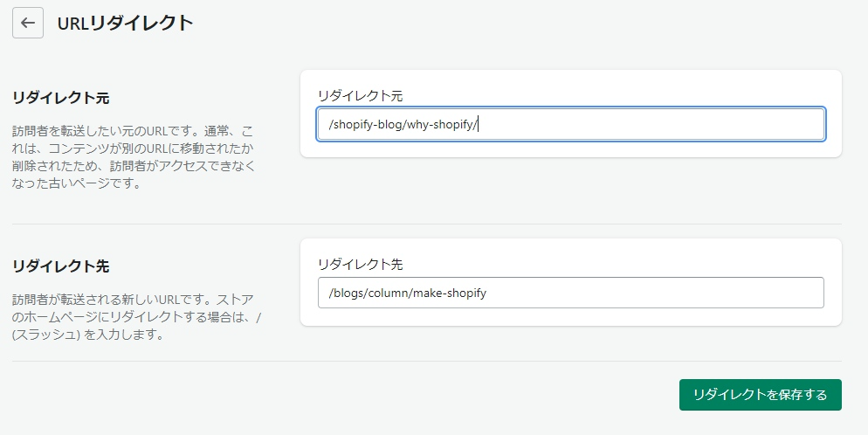Focus the リダイレクト元 input field

click(571, 124)
